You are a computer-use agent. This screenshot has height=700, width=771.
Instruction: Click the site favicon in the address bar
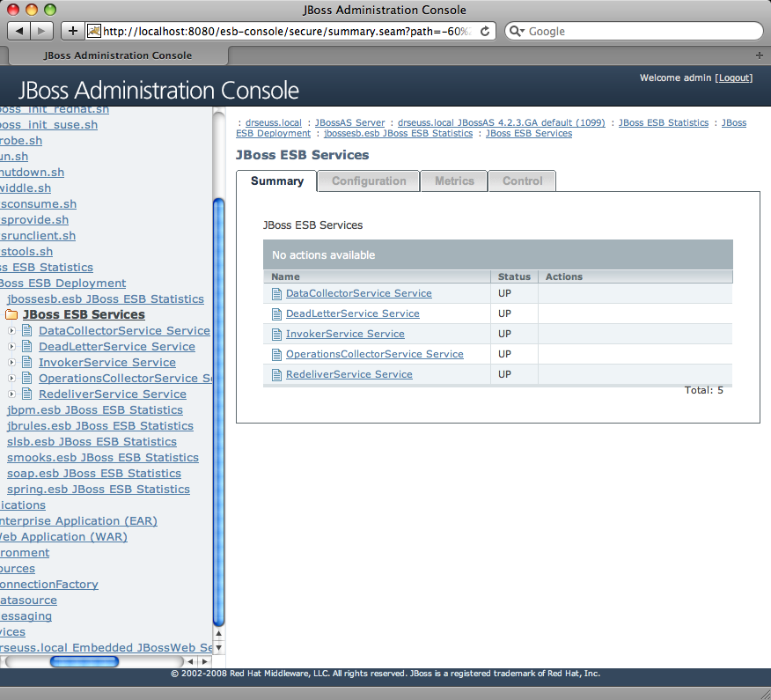click(x=94, y=31)
